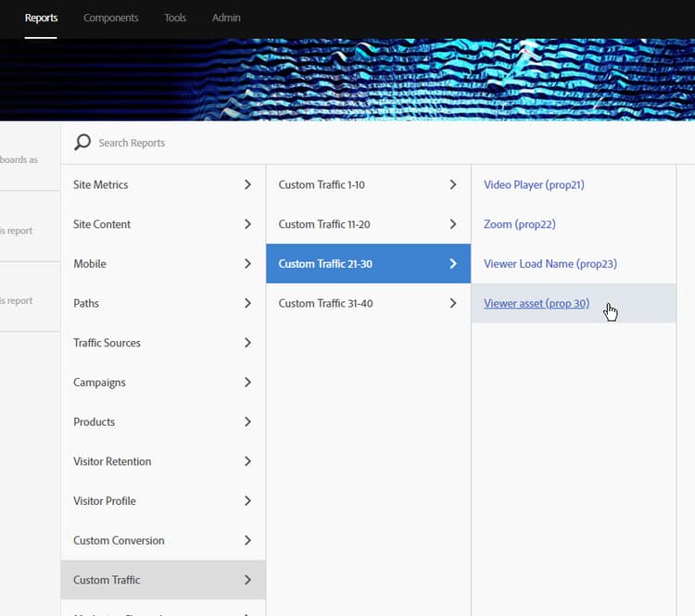Open the Traffic Sources category

click(x=163, y=343)
